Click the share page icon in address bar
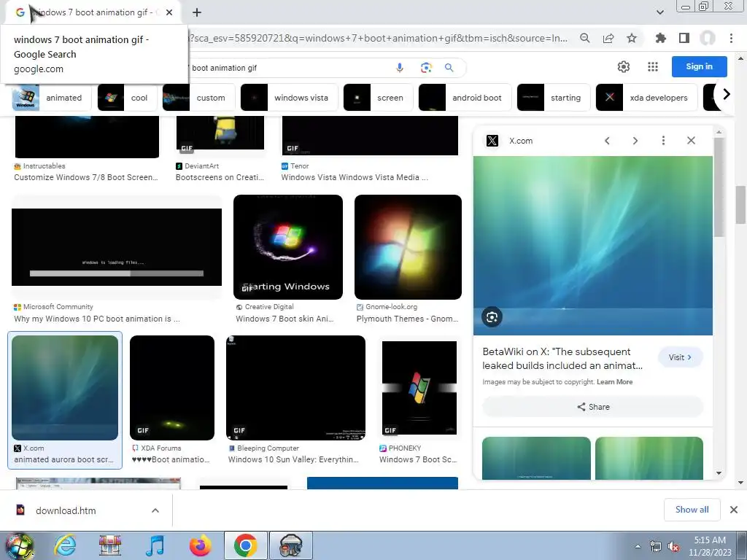 click(x=608, y=38)
